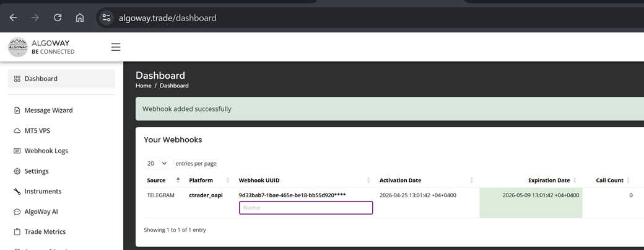Sort by the Expiration Date column
Viewport: 644px width, 250px height.
tap(531, 180)
